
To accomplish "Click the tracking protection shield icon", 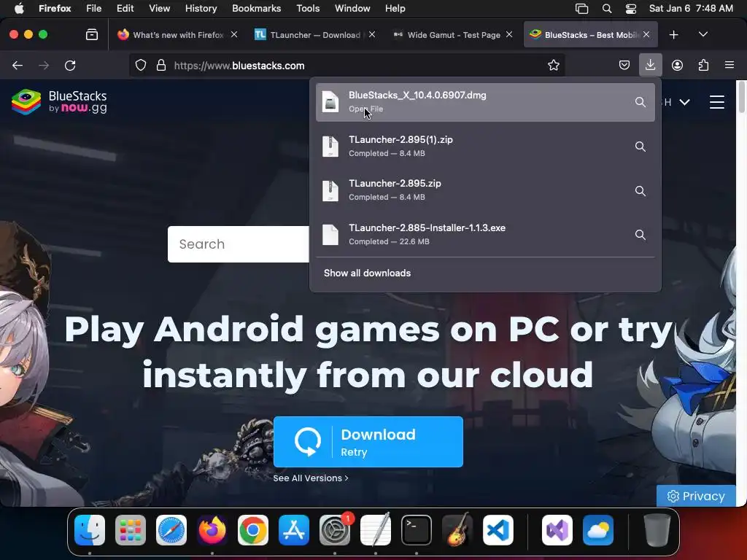I will [141, 65].
